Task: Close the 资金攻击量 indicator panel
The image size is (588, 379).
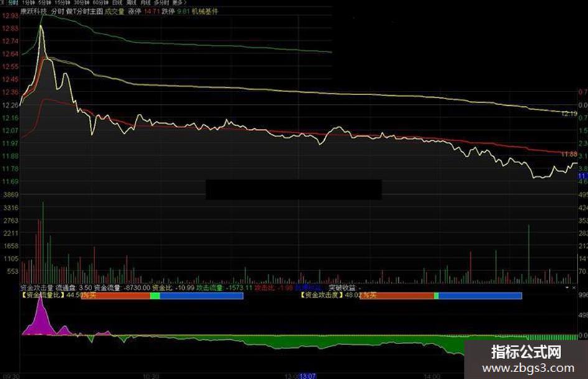Action: pos(574,288)
